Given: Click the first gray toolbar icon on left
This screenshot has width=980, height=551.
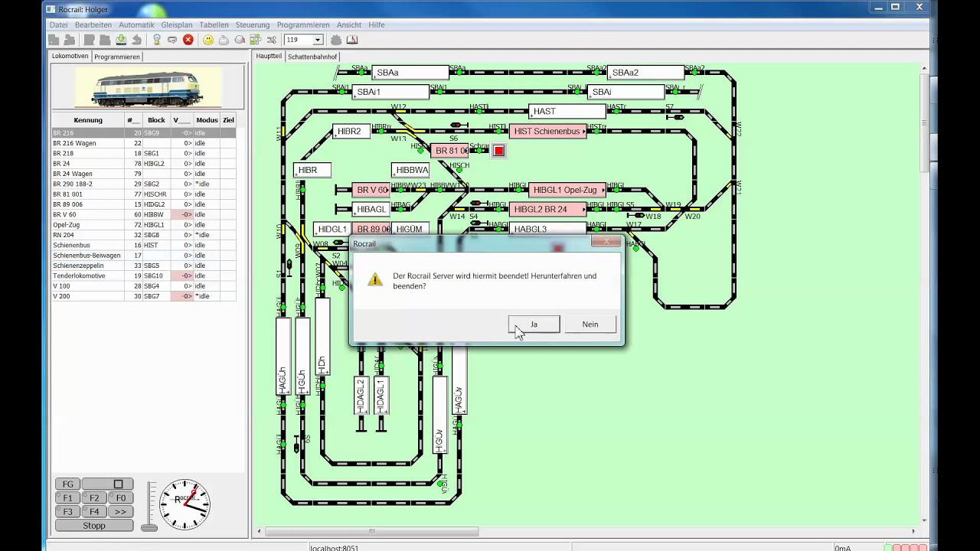Looking at the screenshot, I should pos(55,40).
